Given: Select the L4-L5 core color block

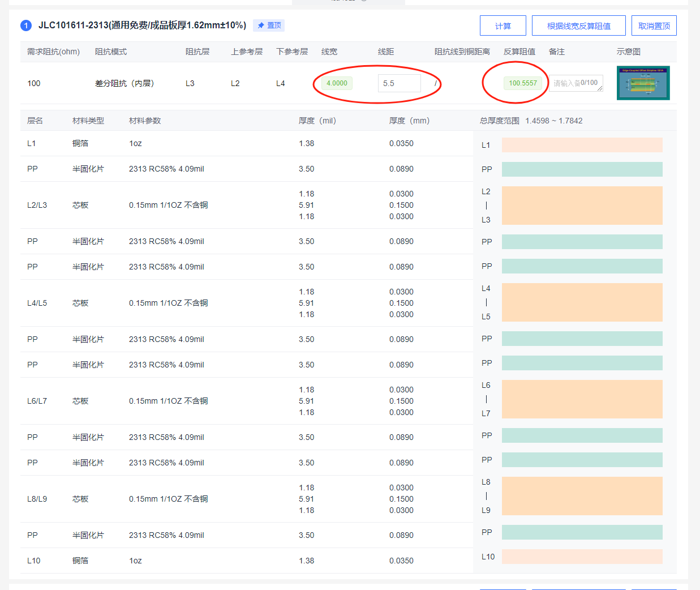Looking at the screenshot, I should click(x=582, y=302).
